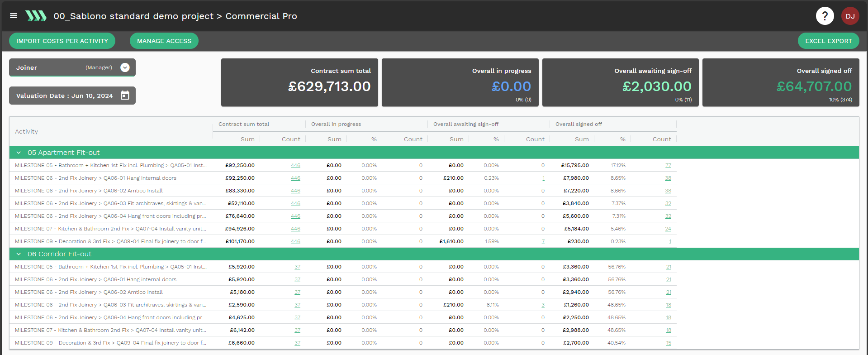
Task: Export data with Excel Export button
Action: [829, 41]
